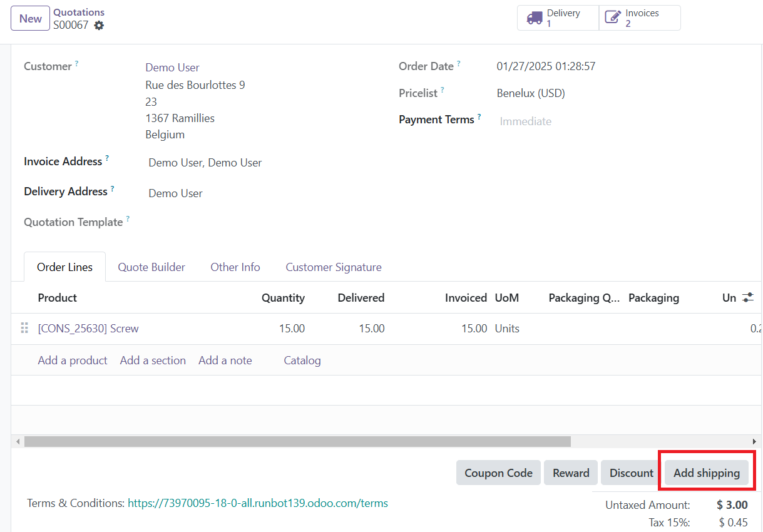763x532 pixels.
Task: Open the product Catalog
Action: pyautogui.click(x=302, y=361)
